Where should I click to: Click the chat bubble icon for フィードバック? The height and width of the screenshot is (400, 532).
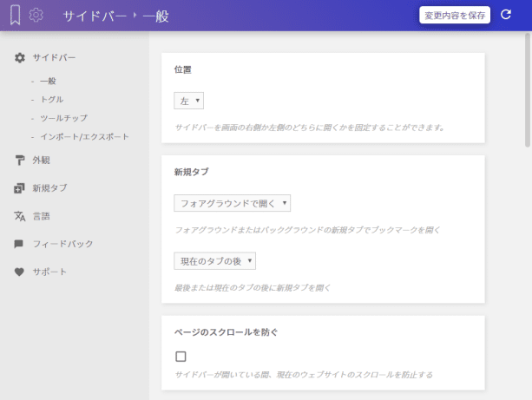click(x=19, y=244)
